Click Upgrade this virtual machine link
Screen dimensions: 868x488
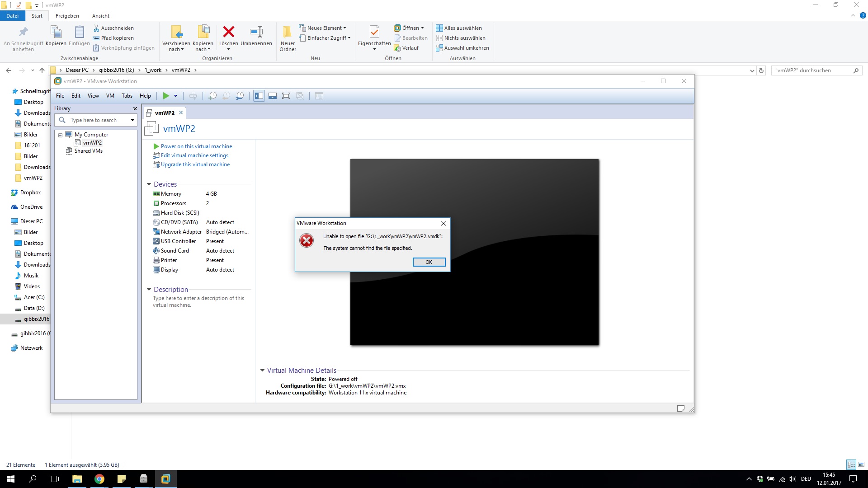[195, 164]
